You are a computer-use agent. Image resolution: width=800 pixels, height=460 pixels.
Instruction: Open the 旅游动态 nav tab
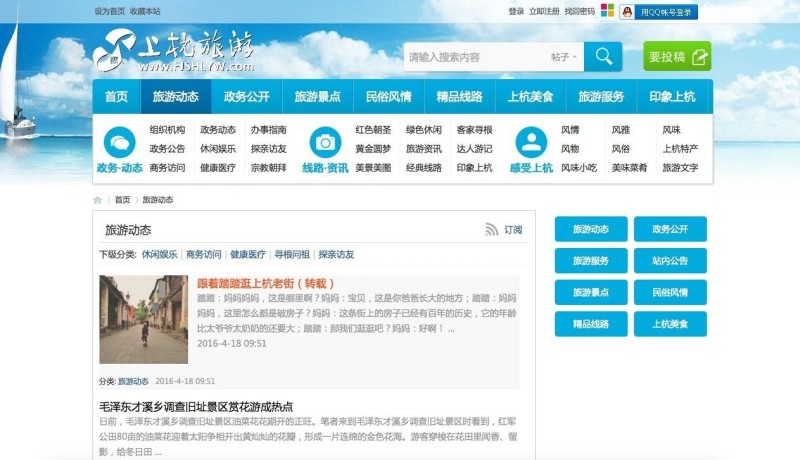click(x=176, y=96)
